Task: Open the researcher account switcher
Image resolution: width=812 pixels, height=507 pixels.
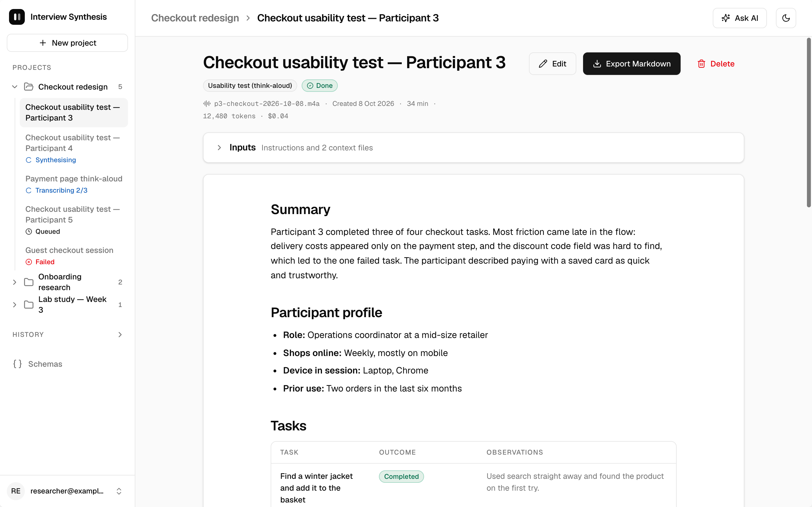Action: 67,491
